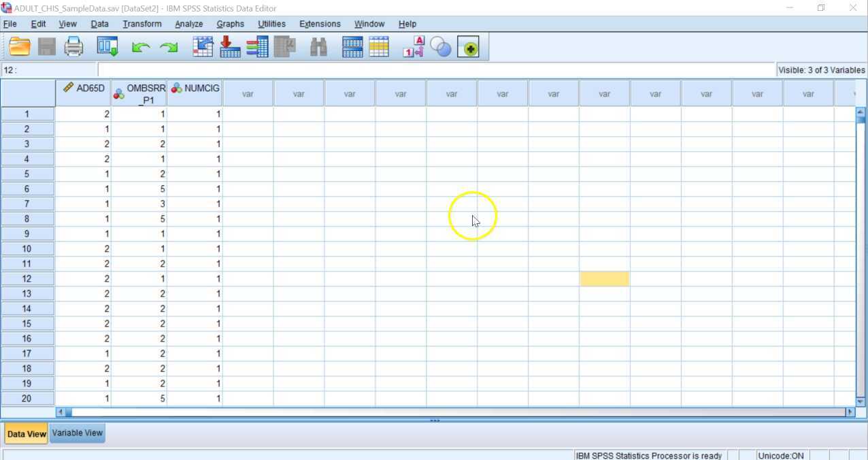Open Recall recently used dialogs icon
This screenshot has height=460, width=868.
[107, 47]
